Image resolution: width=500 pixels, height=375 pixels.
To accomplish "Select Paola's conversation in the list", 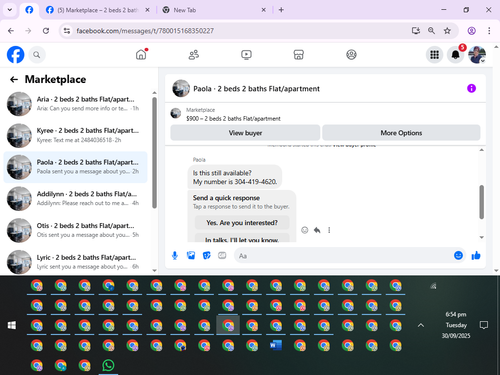I will (76, 167).
